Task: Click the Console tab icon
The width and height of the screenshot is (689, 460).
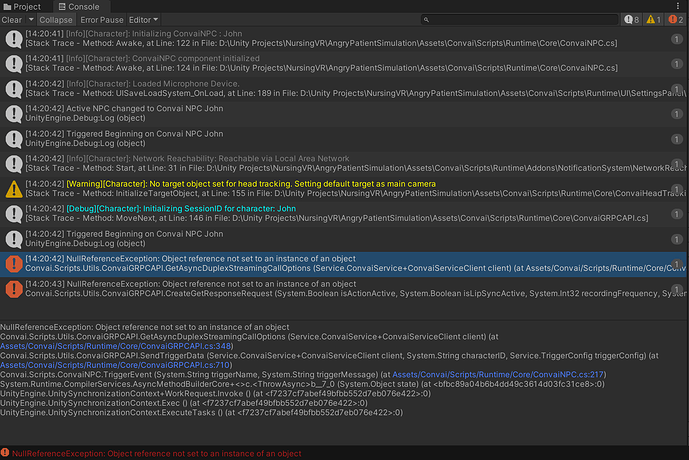Action: pos(62,7)
